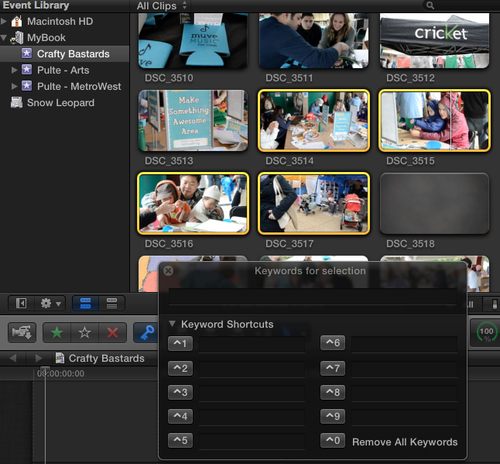
Task: Click the Control-0 Remove All Keywords button
Action: (x=333, y=440)
